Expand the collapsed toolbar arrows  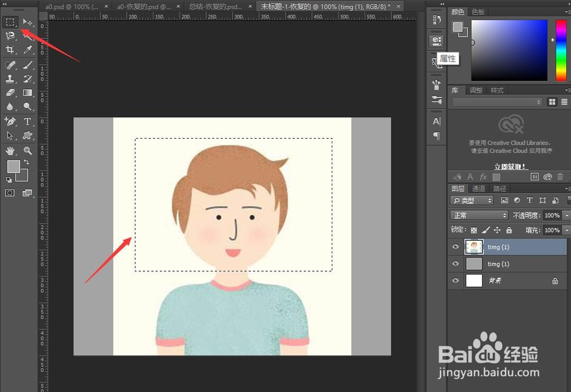[x=5, y=3]
